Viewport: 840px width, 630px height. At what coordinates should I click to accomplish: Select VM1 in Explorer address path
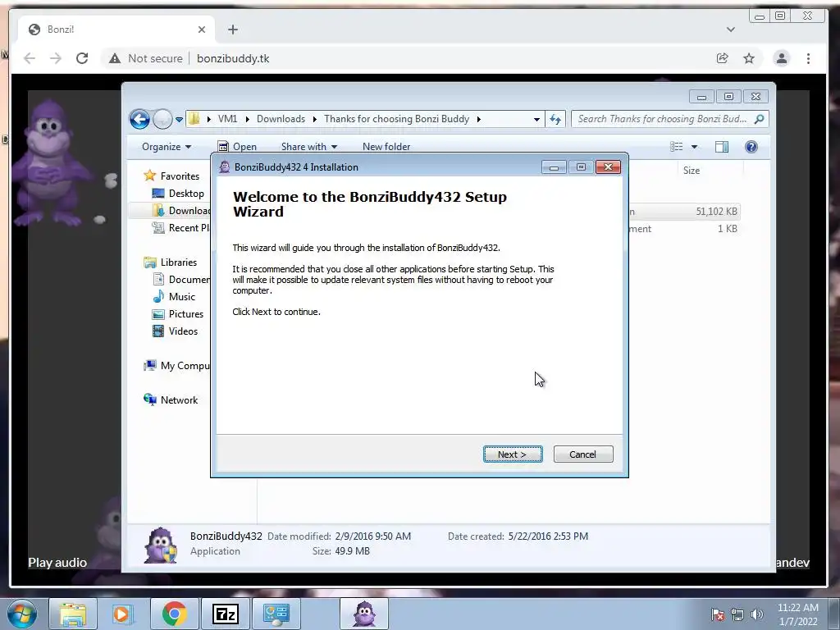228,119
